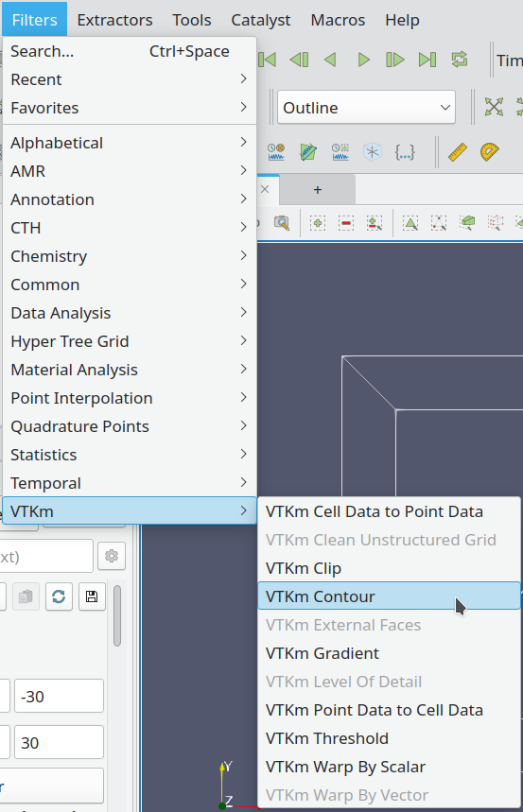
Task: Go to the first frame
Action: [268, 60]
